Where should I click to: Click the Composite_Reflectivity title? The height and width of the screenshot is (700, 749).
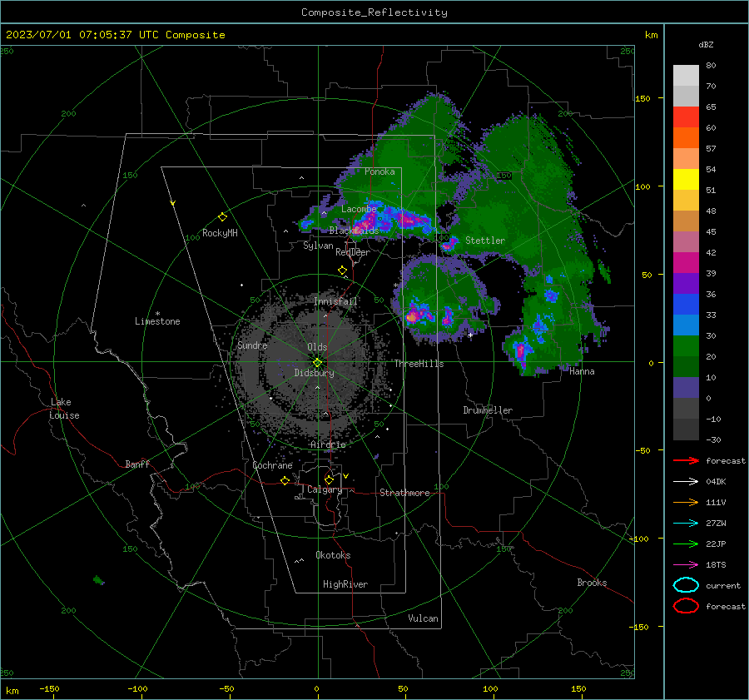pos(374,12)
